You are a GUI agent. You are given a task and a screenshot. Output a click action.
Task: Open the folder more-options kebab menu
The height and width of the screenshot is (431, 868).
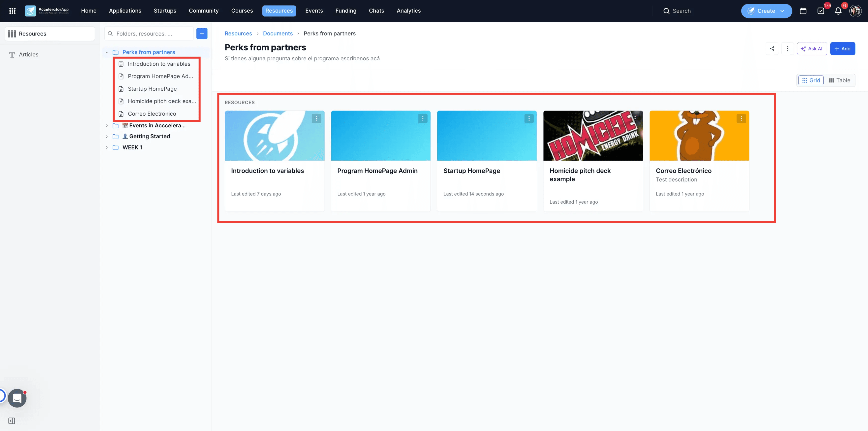pyautogui.click(x=787, y=49)
